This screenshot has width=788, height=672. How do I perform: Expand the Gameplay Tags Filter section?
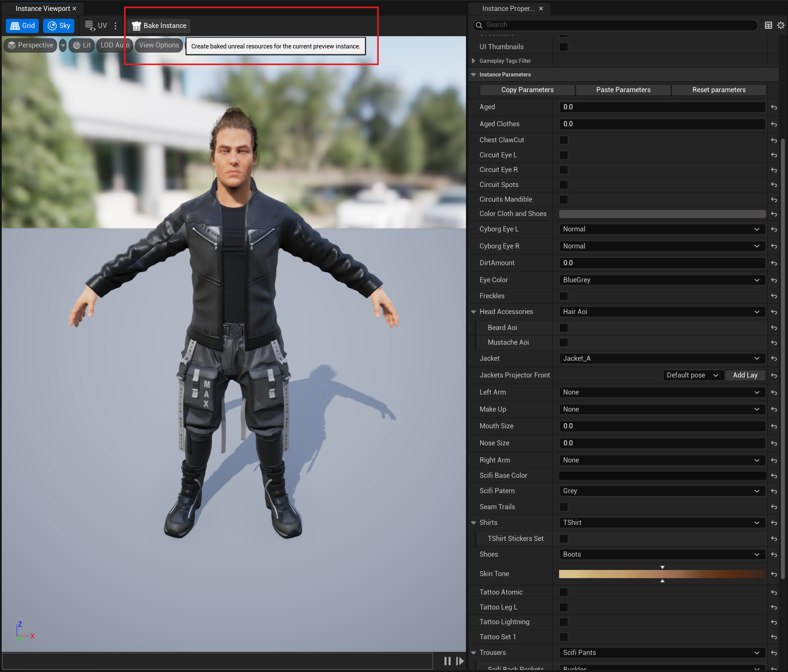pyautogui.click(x=473, y=61)
